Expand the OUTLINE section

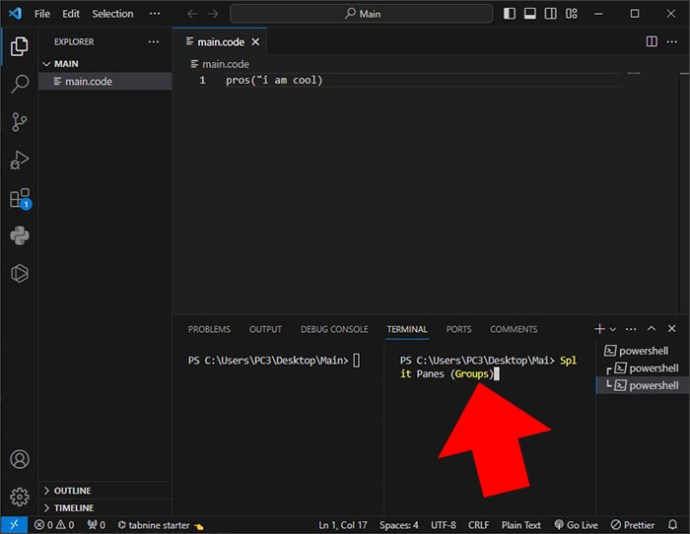[106, 490]
